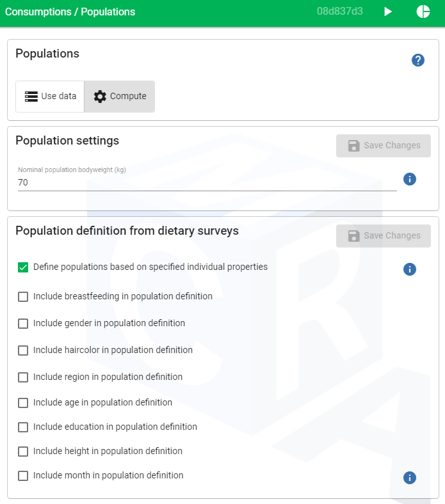Screen dimensions: 445x504
Task: Select the Compute option
Action: coord(120,97)
